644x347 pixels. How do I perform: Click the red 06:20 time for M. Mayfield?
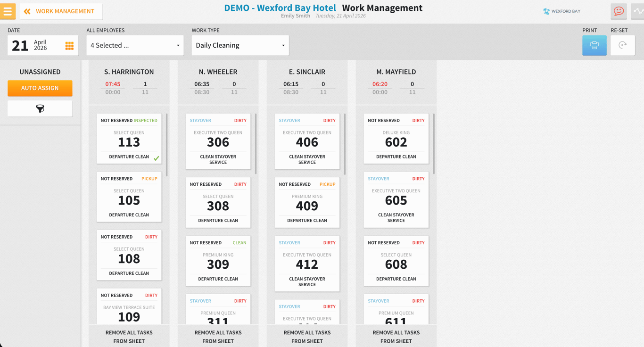[380, 84]
